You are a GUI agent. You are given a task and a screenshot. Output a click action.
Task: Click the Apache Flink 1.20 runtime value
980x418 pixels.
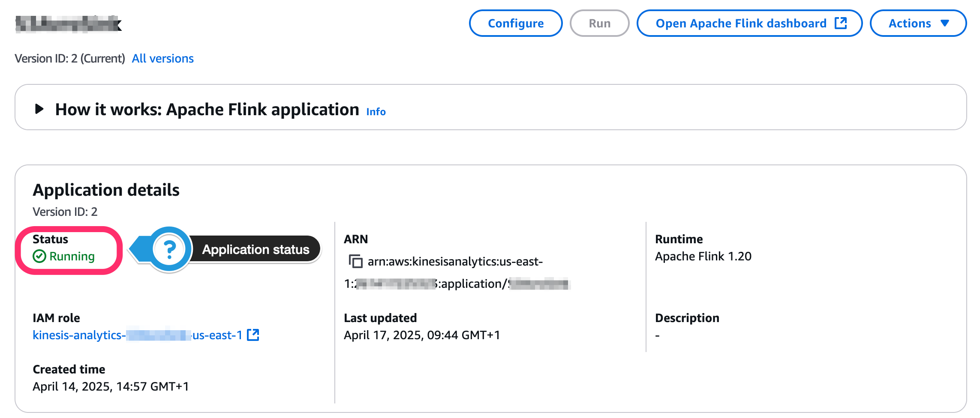tap(703, 256)
